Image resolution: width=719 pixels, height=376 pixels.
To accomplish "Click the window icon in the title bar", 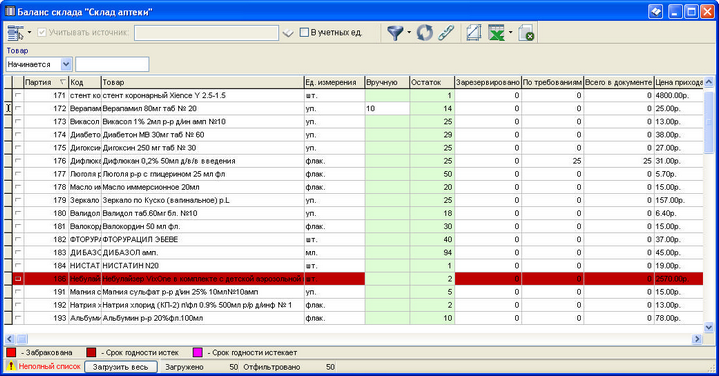I will pyautogui.click(x=10, y=11).
